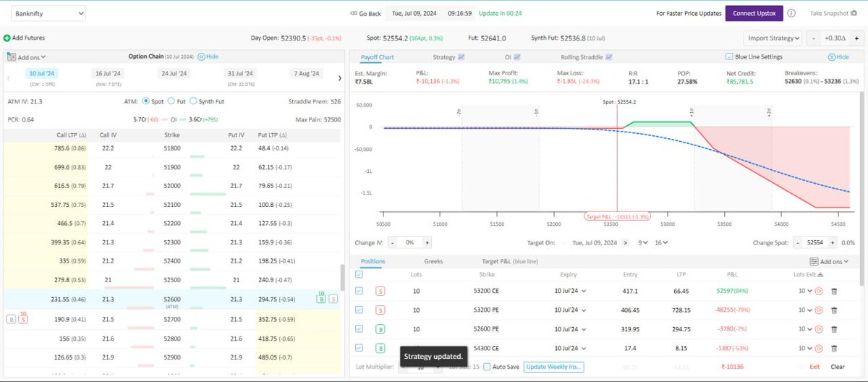Click the info icon beside Connect Upstox

(791, 13)
